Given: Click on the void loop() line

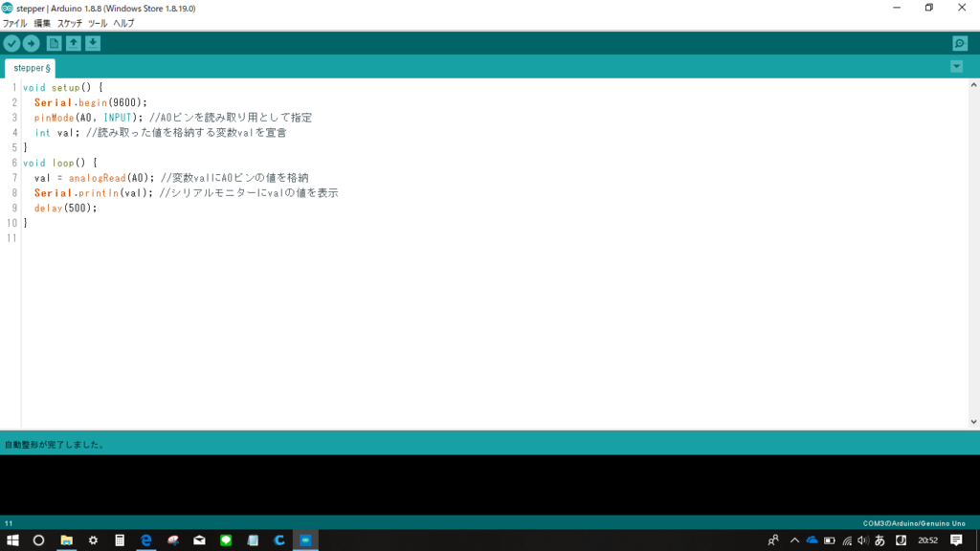Looking at the screenshot, I should pos(60,163).
